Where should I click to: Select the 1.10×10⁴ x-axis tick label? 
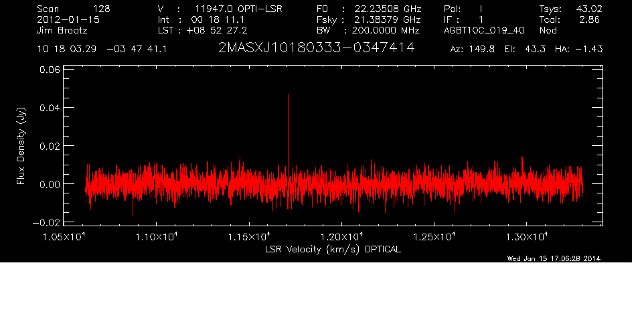pos(157,237)
